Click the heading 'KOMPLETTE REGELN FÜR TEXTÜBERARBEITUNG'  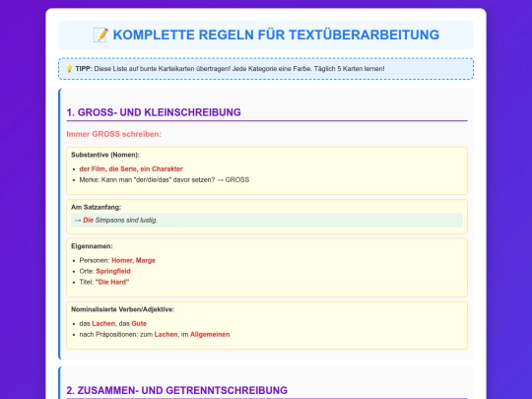point(276,34)
